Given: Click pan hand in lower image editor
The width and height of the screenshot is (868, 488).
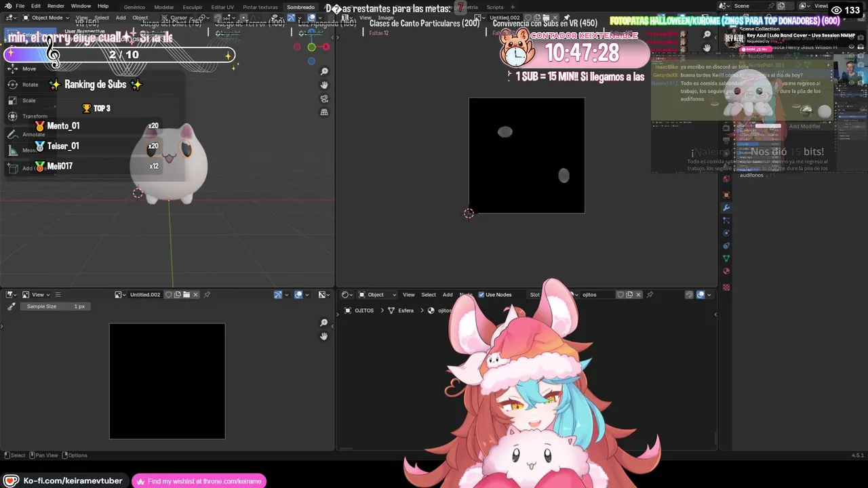Looking at the screenshot, I should click(324, 336).
